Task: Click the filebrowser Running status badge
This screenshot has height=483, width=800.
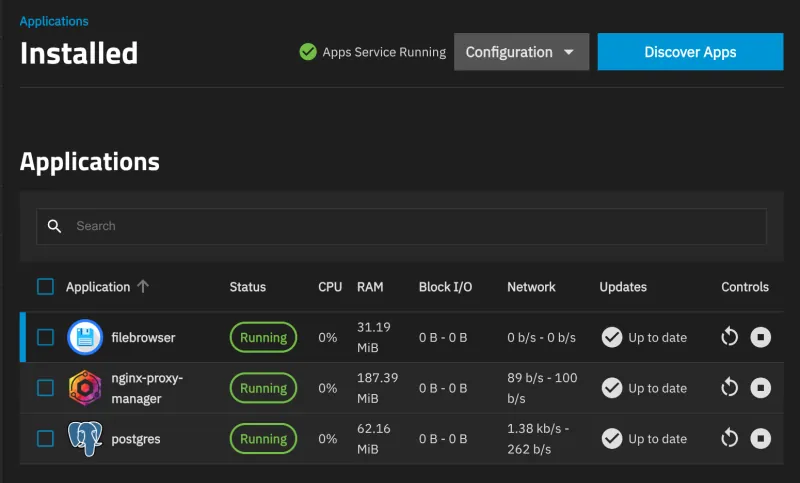Action: (263, 337)
